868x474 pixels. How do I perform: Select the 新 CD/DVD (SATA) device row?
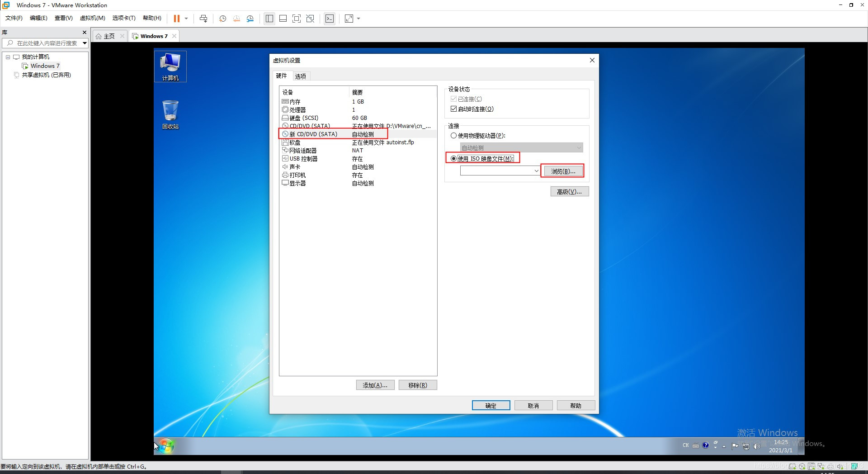pos(358,134)
